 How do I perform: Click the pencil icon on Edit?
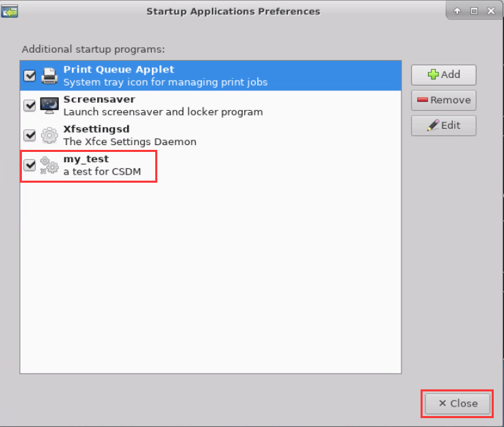(x=433, y=125)
